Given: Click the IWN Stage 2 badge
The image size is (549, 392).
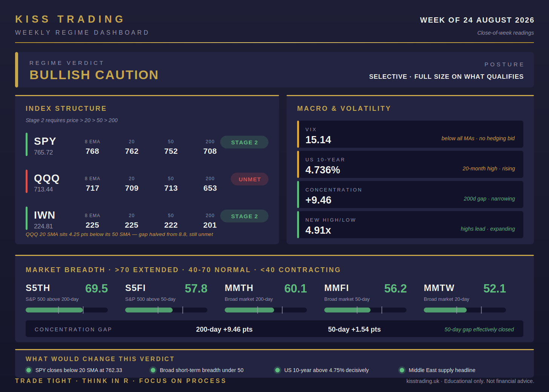Looking at the screenshot, I should pyautogui.click(x=244, y=216).
